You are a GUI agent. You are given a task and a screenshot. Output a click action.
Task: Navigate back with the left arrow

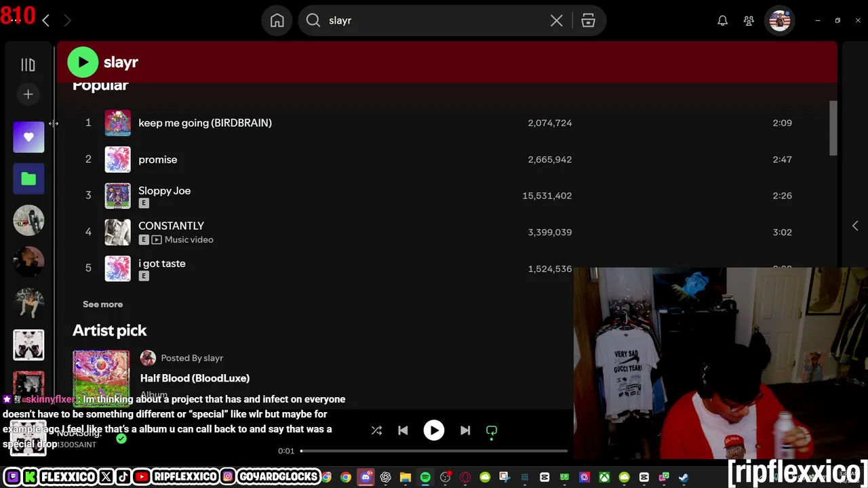click(x=45, y=20)
